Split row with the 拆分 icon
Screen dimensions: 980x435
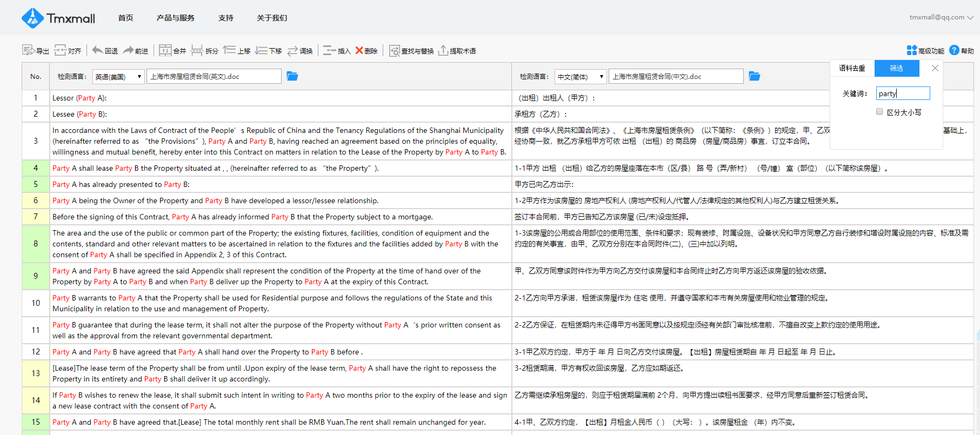(x=204, y=50)
